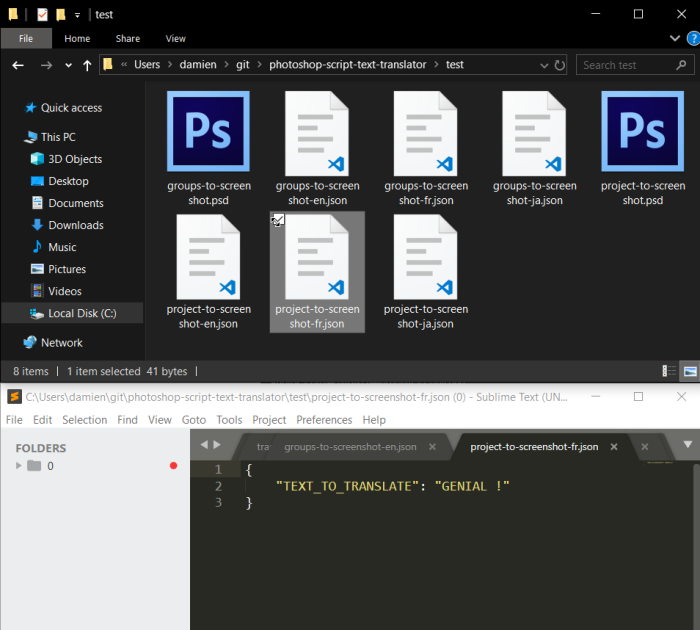The height and width of the screenshot is (630, 700).
Task: Open Sublime Text Find menu
Action: 127,420
